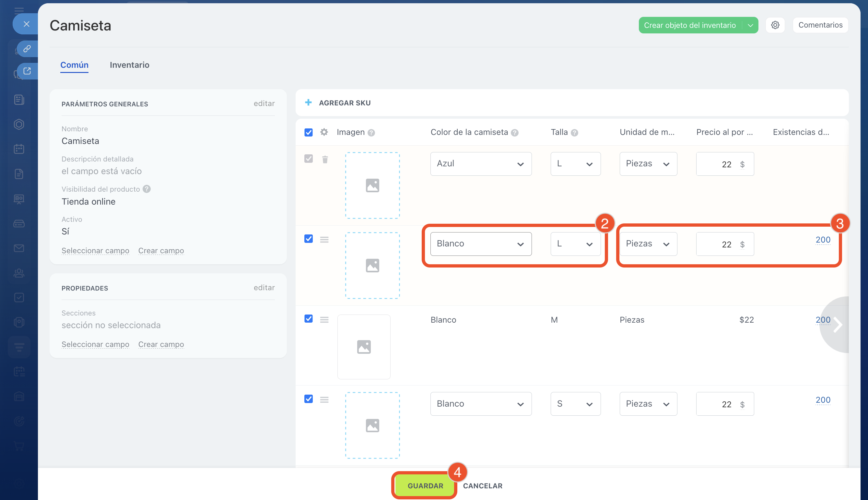Open the Azul color dropdown
This screenshot has height=500, width=868.
click(x=480, y=164)
